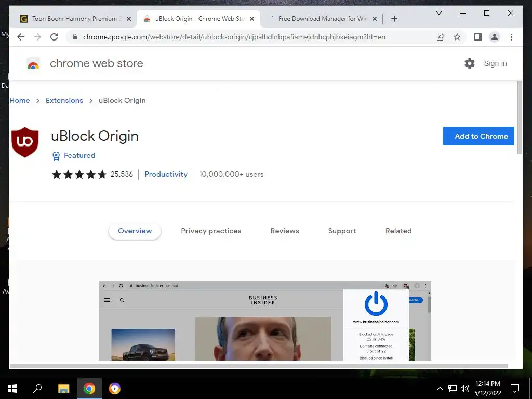Open Chrome Web Store settings gear

coord(470,63)
